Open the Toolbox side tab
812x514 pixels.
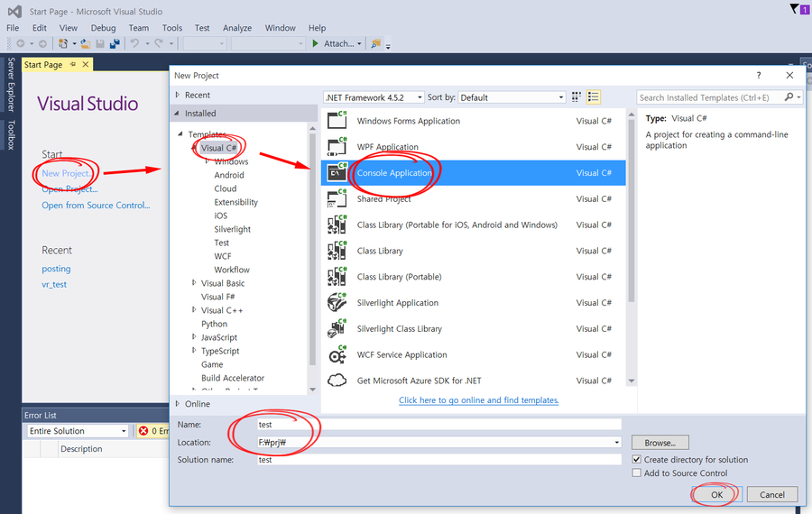(x=11, y=134)
